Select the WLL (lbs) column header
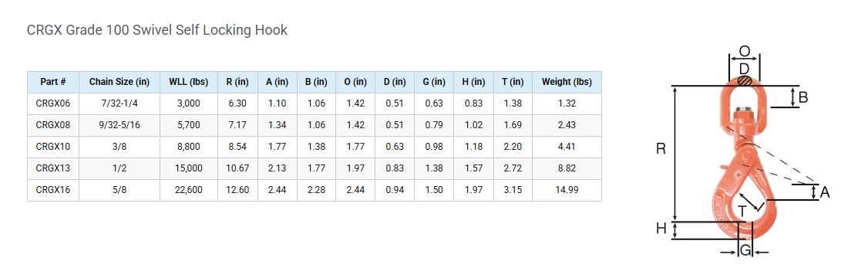The height and width of the screenshot is (278, 868). (x=189, y=82)
